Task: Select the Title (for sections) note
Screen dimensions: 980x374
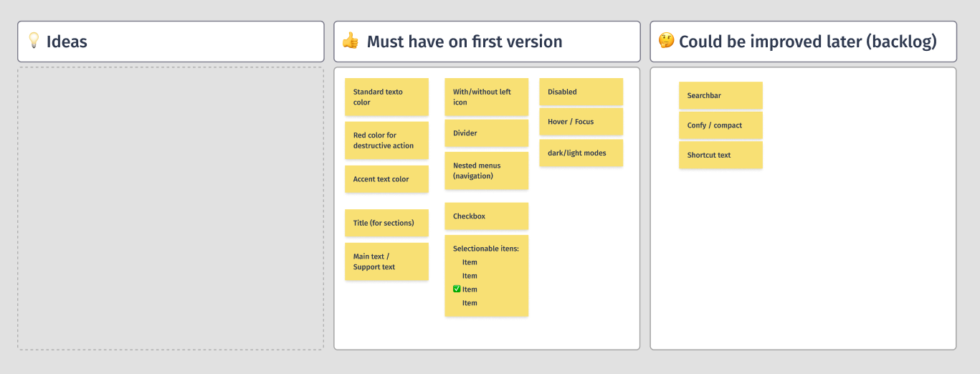Action: (386, 223)
